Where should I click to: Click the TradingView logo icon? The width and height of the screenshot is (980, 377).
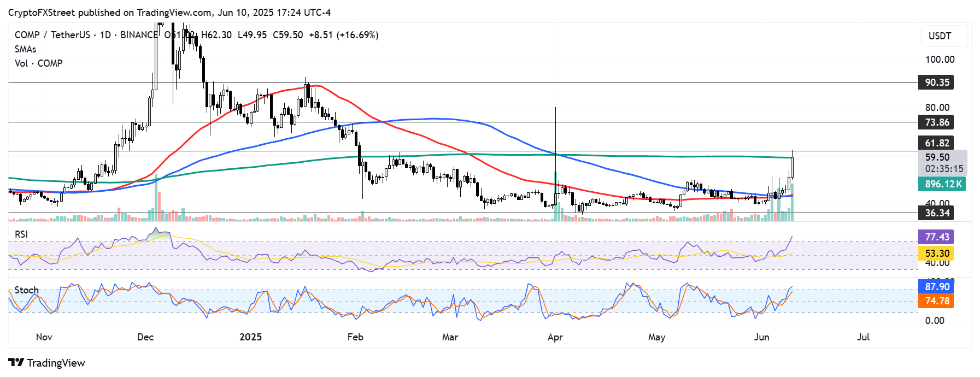(x=16, y=363)
